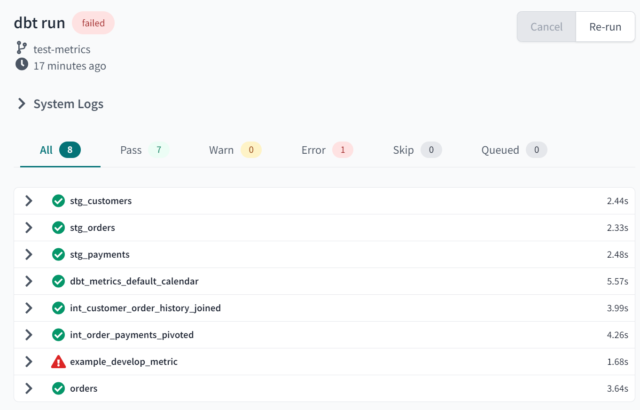
Task: Click the 2.48s duration value
Action: [617, 255]
